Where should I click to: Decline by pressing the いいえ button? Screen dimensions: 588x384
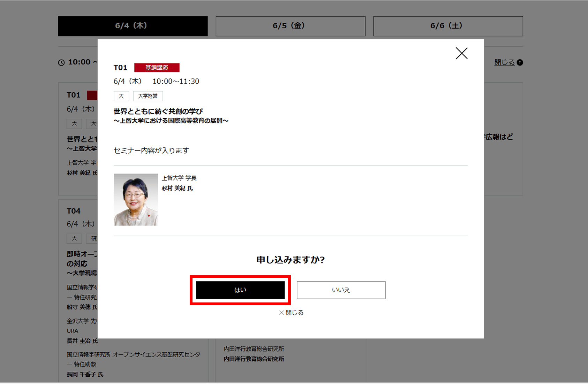tap(341, 290)
